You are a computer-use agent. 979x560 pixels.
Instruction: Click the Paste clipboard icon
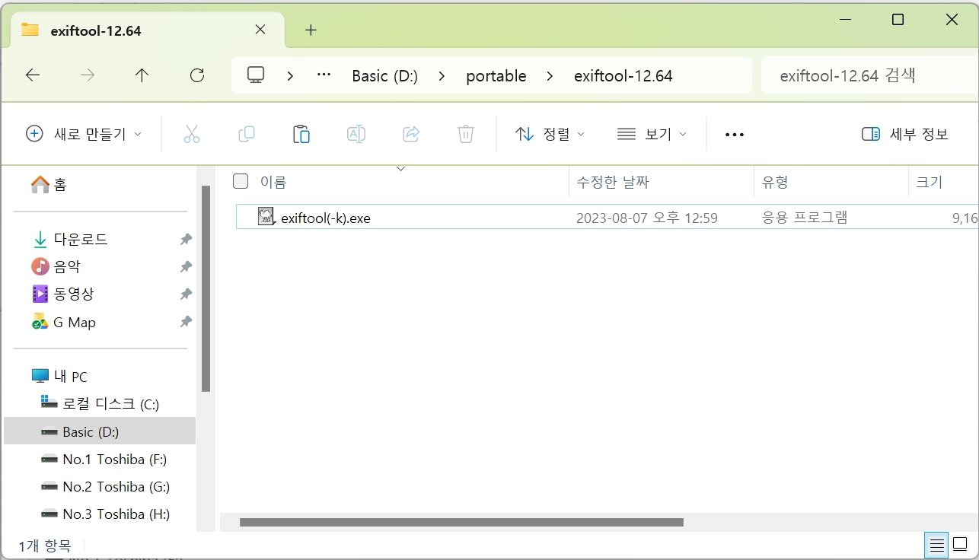coord(301,134)
